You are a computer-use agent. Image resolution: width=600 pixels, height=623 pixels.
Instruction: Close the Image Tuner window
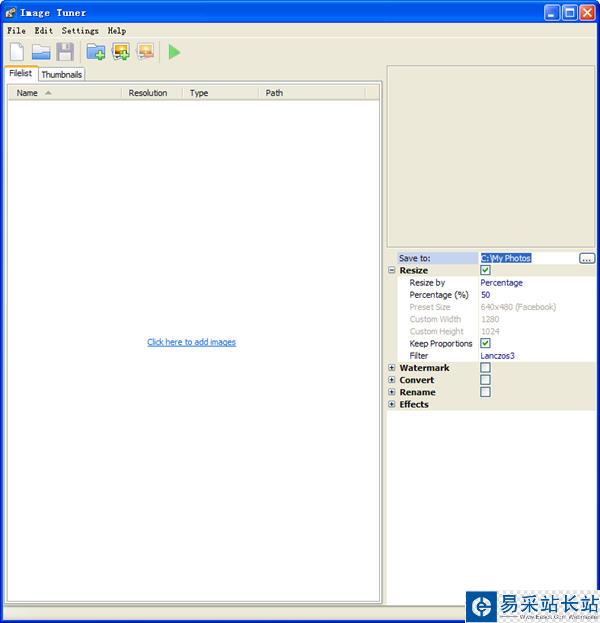pyautogui.click(x=587, y=13)
